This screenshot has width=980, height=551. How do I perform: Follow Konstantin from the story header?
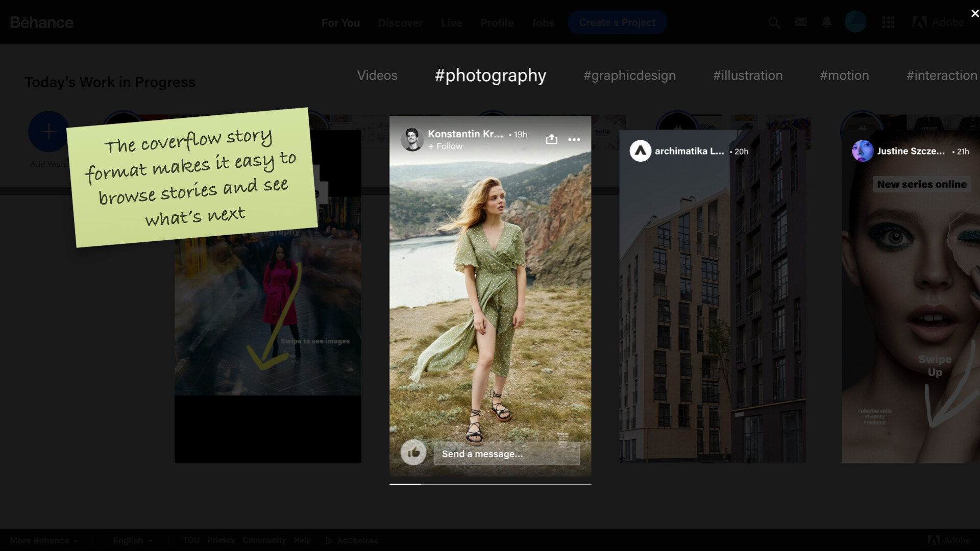coord(446,146)
